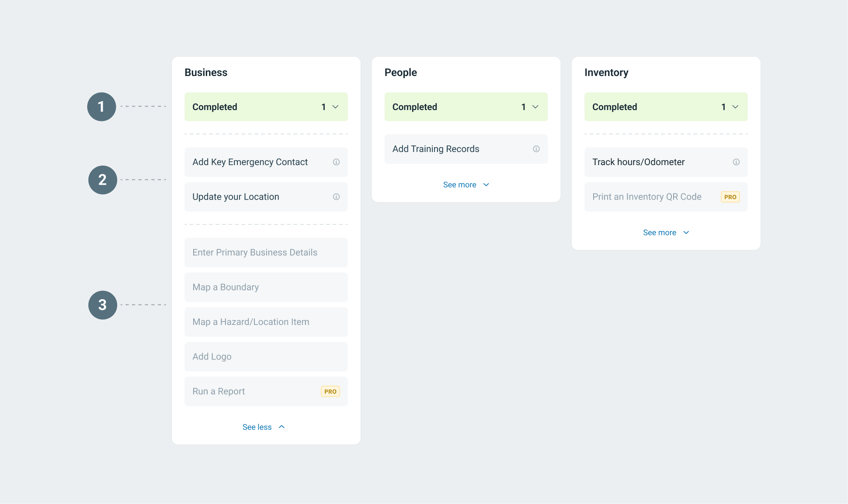Click the Add Logo task item
This screenshot has height=504, width=848.
(x=212, y=357)
